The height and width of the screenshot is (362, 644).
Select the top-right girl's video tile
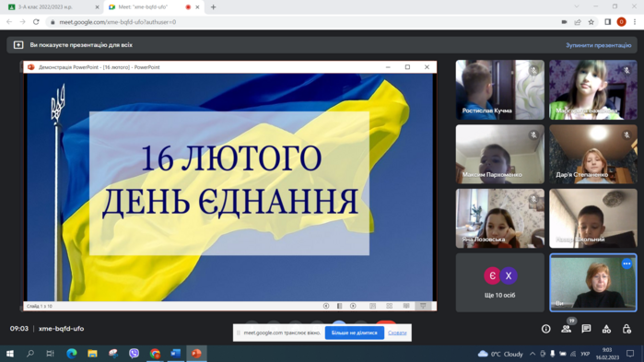pyautogui.click(x=593, y=90)
